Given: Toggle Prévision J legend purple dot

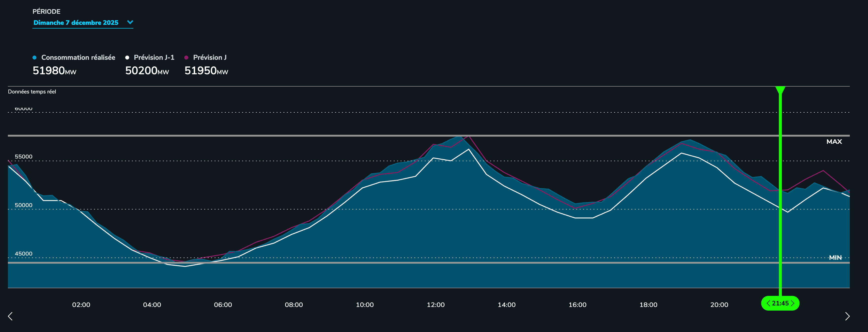Looking at the screenshot, I should pos(186,58).
